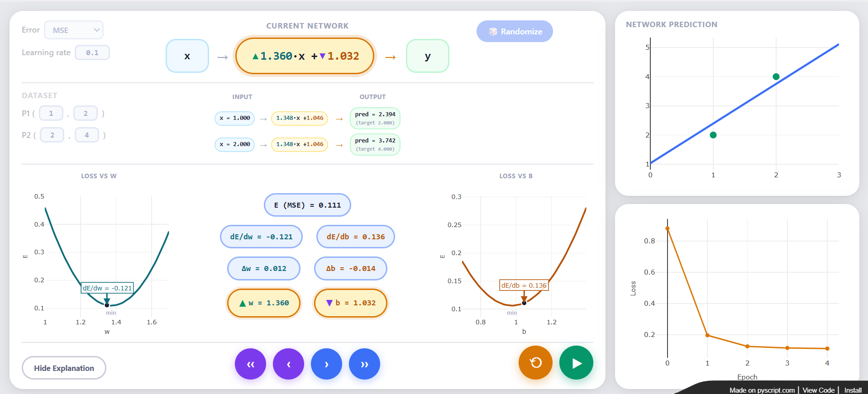Edit P2 x value field

click(52, 135)
